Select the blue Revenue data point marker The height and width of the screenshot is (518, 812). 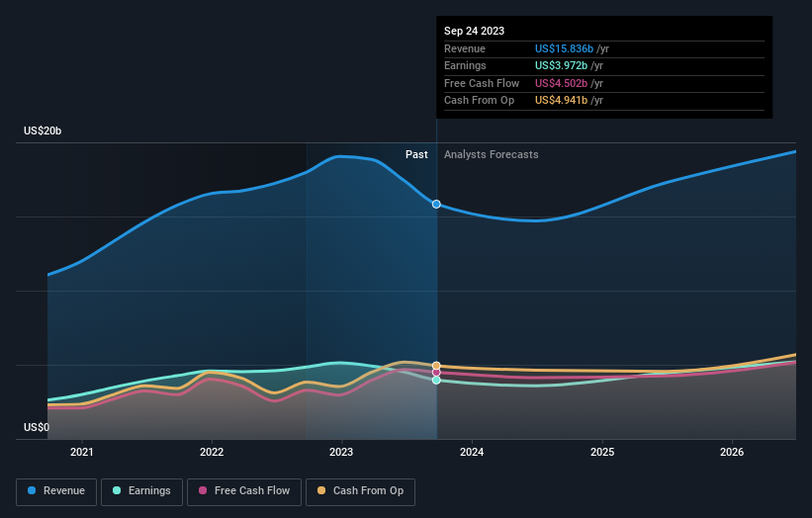(436, 205)
